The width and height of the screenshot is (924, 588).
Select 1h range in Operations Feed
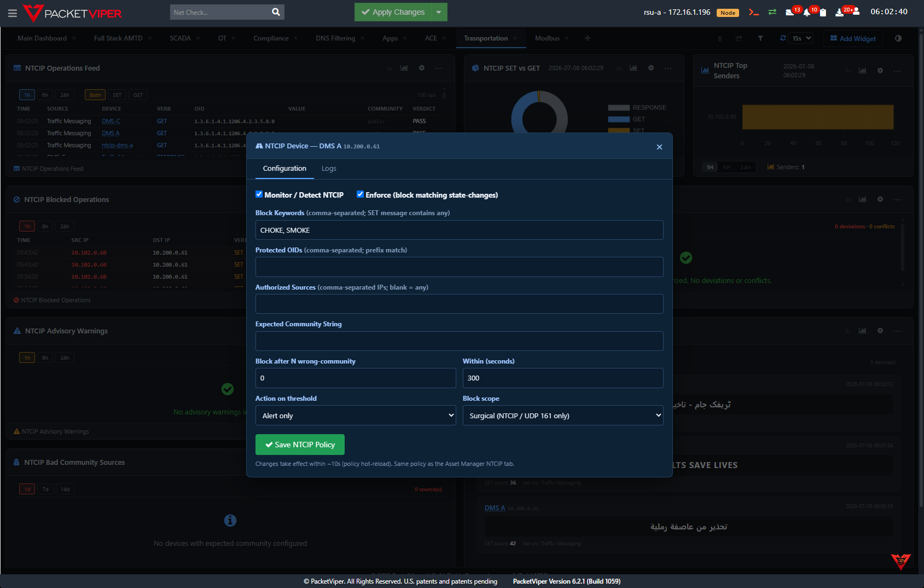click(x=27, y=95)
